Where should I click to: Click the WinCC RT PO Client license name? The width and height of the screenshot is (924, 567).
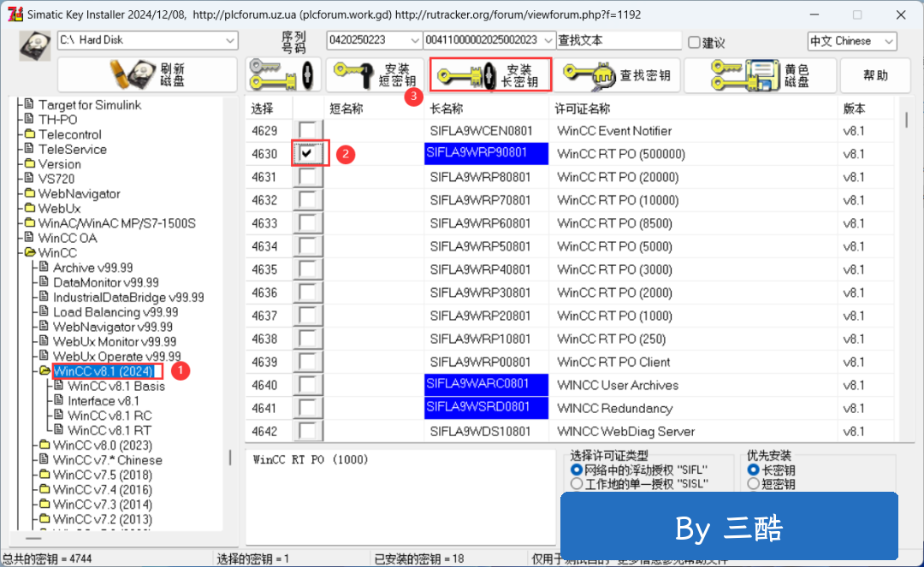613,362
